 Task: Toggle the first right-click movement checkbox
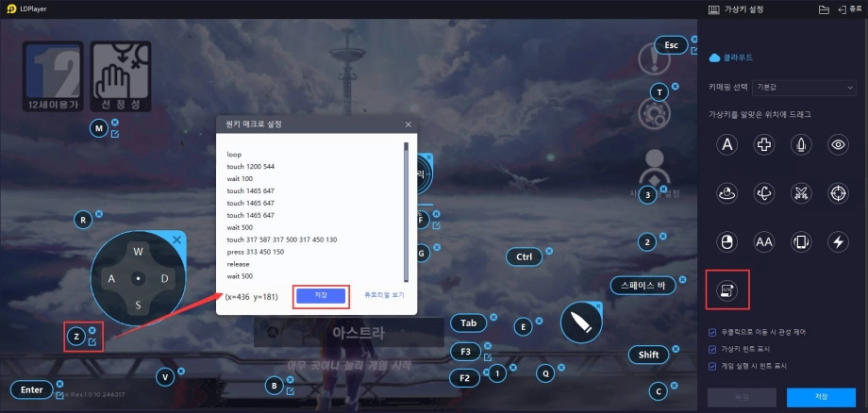(x=712, y=332)
